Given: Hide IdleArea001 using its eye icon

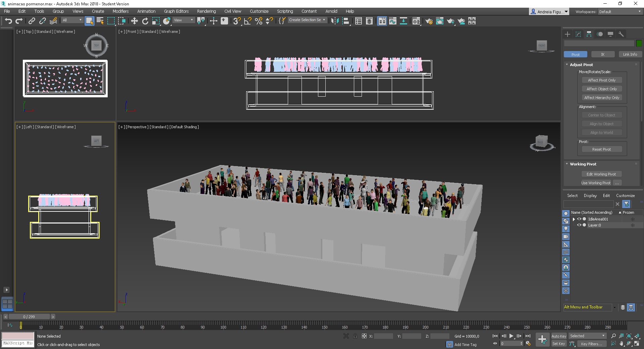Looking at the screenshot, I should coord(579,219).
